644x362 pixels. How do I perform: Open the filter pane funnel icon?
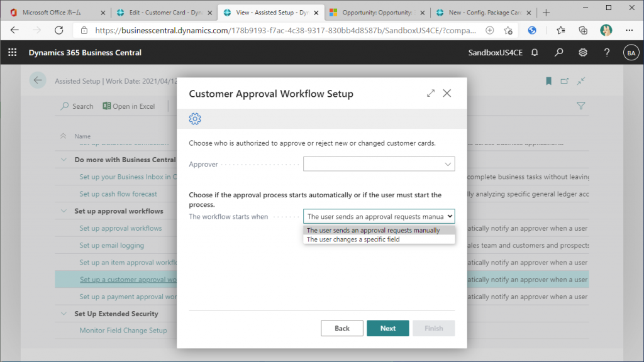click(580, 106)
